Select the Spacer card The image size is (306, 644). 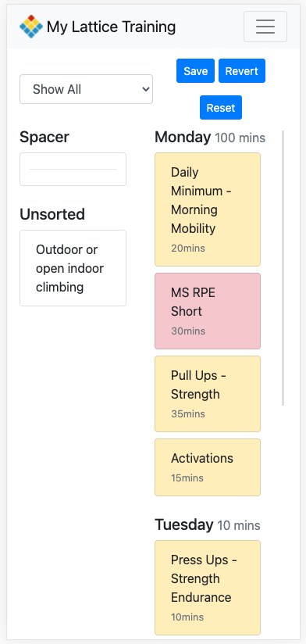pos(73,170)
